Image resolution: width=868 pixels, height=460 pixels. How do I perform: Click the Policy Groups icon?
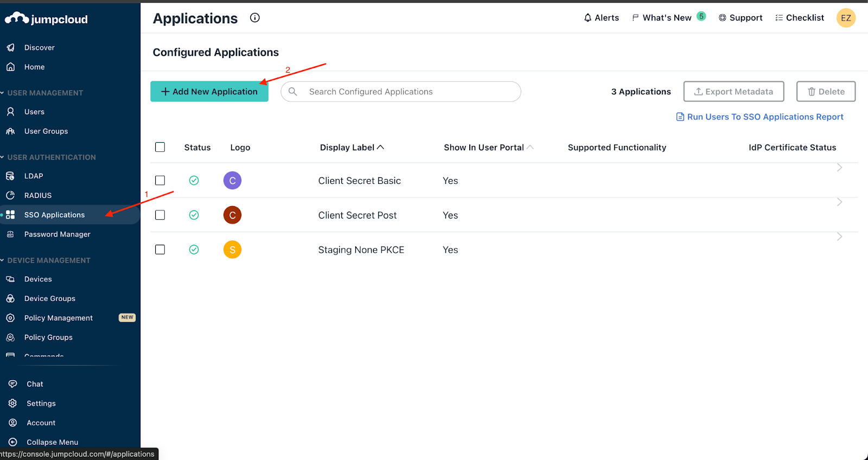[10, 337]
